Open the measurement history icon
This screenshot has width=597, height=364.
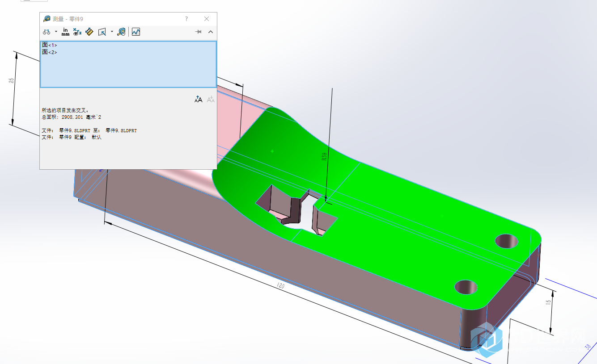click(x=121, y=32)
